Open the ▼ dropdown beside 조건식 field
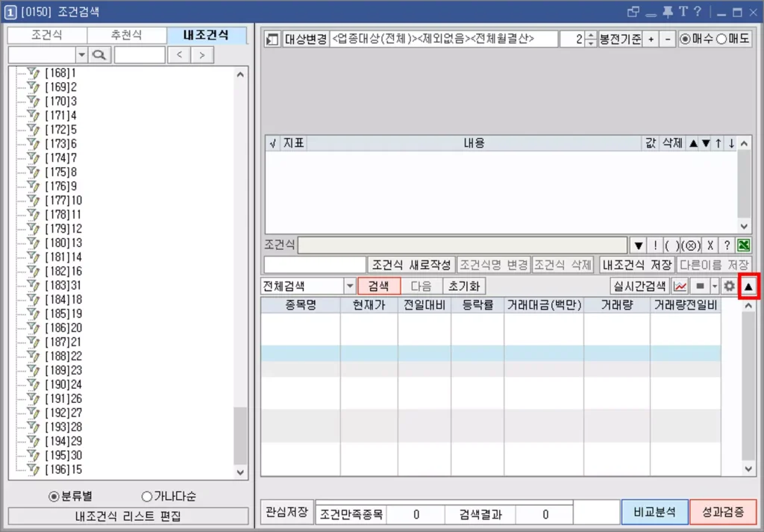 tap(639, 245)
